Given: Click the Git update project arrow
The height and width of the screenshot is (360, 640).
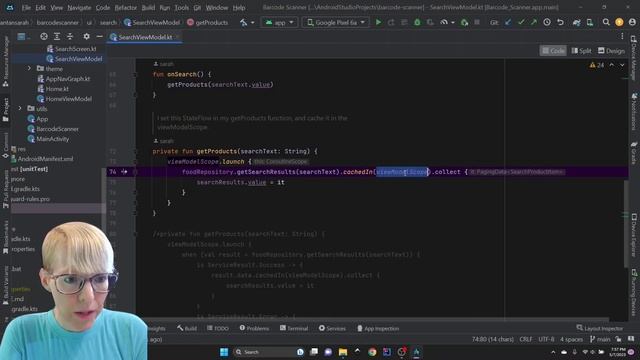Looking at the screenshot, I should [x=508, y=22].
